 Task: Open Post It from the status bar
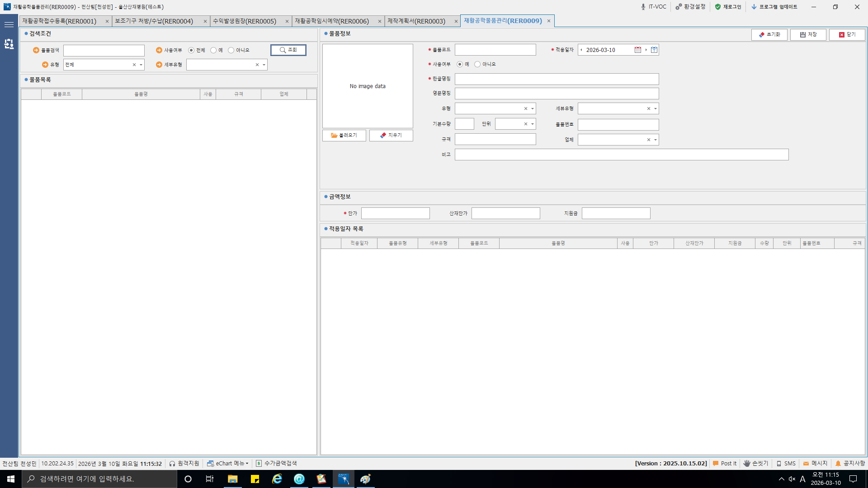[x=725, y=464]
